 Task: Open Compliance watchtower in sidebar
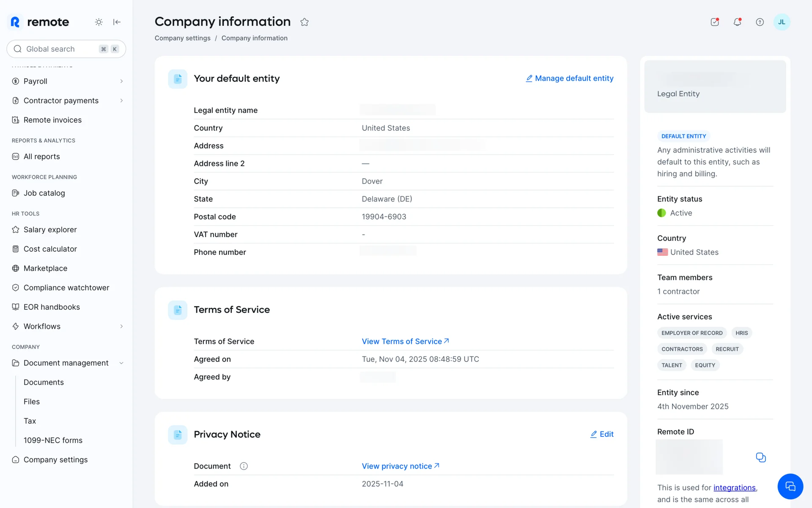[66, 288]
